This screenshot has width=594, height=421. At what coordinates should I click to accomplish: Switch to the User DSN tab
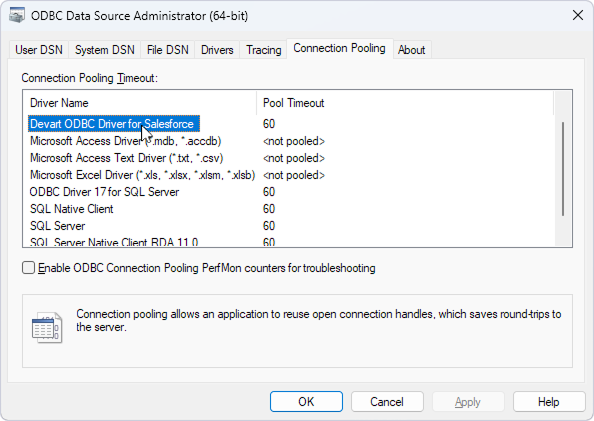coord(39,50)
